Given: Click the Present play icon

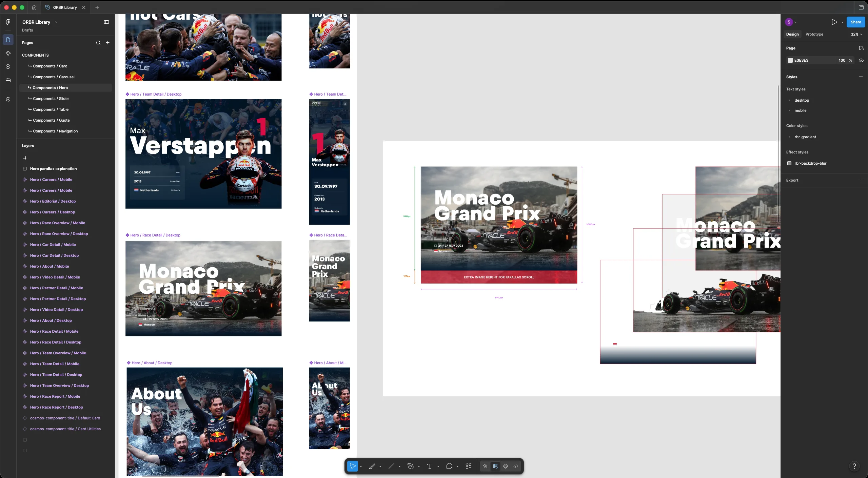Looking at the screenshot, I should [x=834, y=22].
